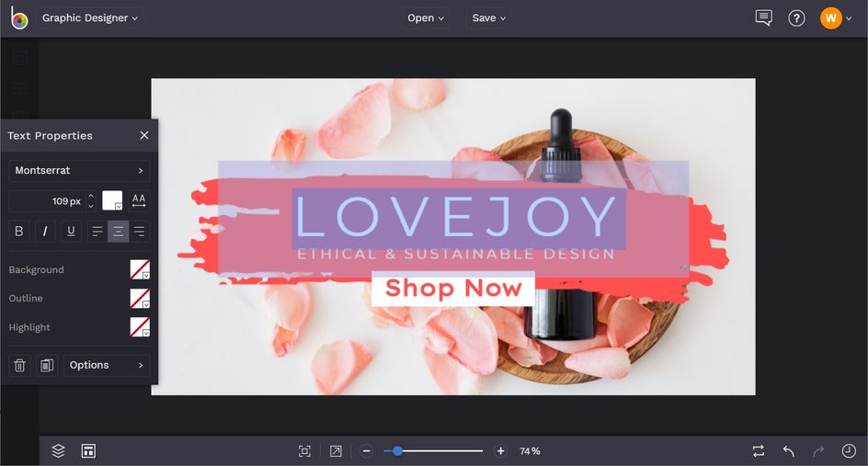Expand the Options submenu
This screenshot has height=466, width=868.
pos(107,365)
